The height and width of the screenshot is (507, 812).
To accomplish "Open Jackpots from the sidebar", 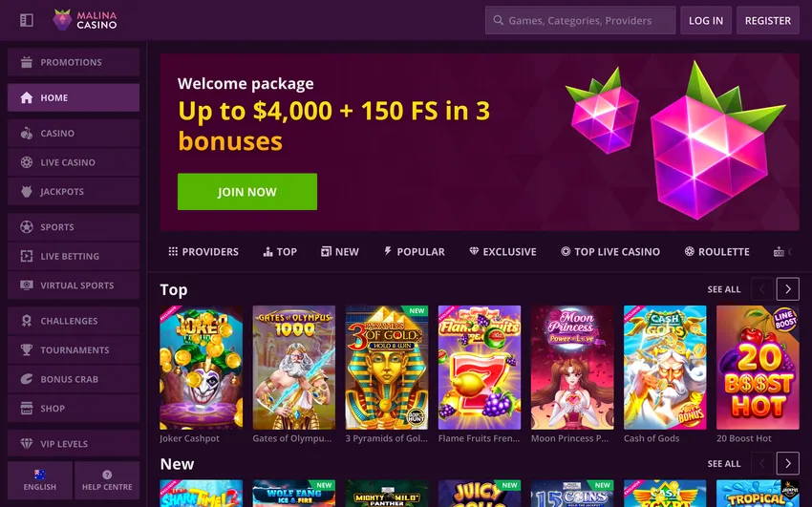I will [74, 191].
